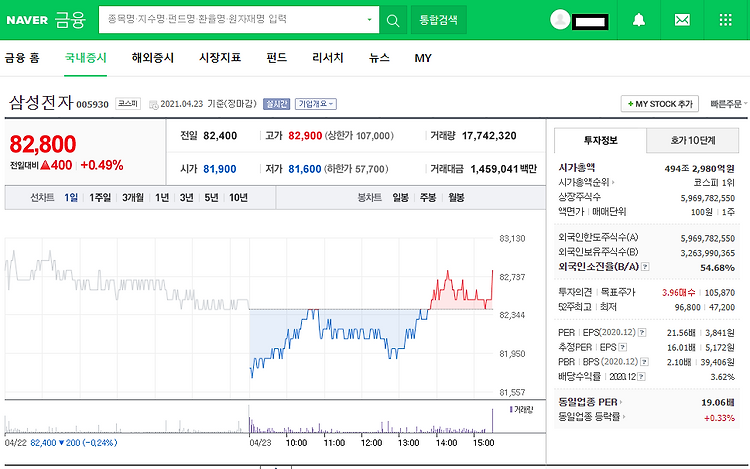Switch to 투자정보 tab
The height and width of the screenshot is (469, 750).
[600, 140]
